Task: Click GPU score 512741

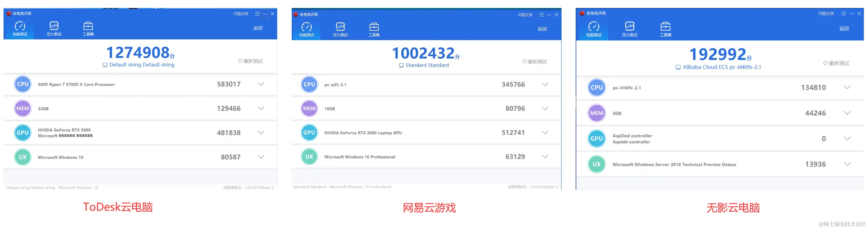Action: tap(513, 133)
